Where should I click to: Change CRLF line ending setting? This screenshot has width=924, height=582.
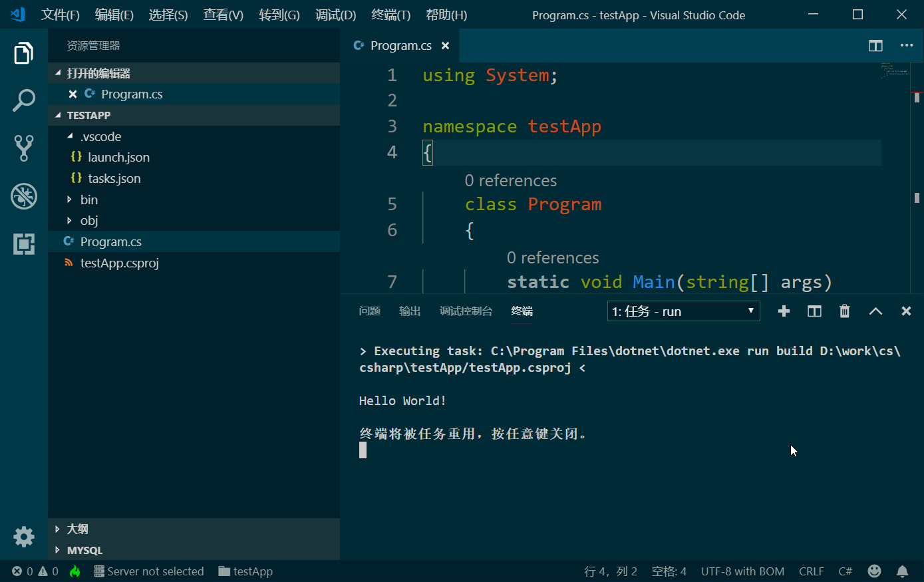(811, 571)
